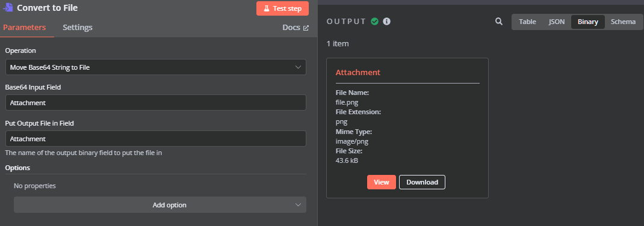The image size is (644, 226).
Task: Expand the Operation dropdown chevron
Action: click(x=298, y=67)
